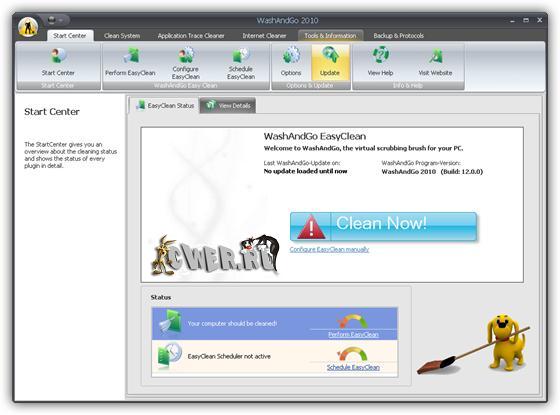Image resolution: width=560 pixels, height=415 pixels.
Task: Open the Internet Cleaner tab
Action: pos(264,36)
